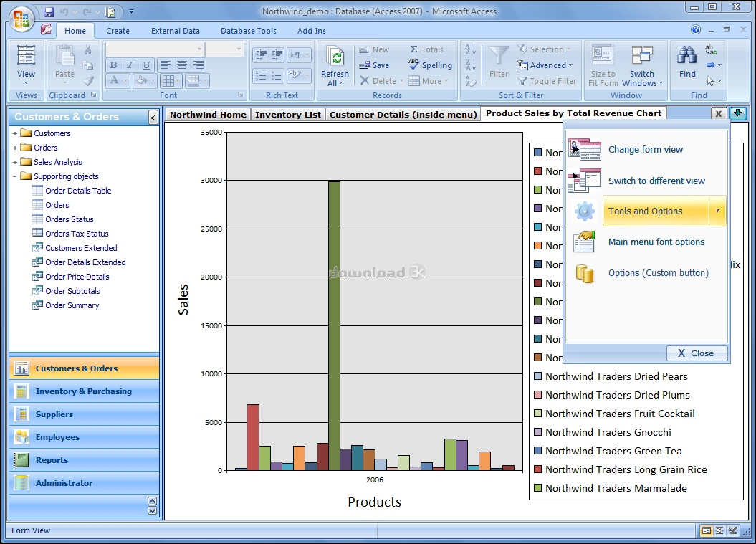Open Inventory & Purchasing navigation group
The width and height of the screenshot is (756, 544).
pos(85,391)
